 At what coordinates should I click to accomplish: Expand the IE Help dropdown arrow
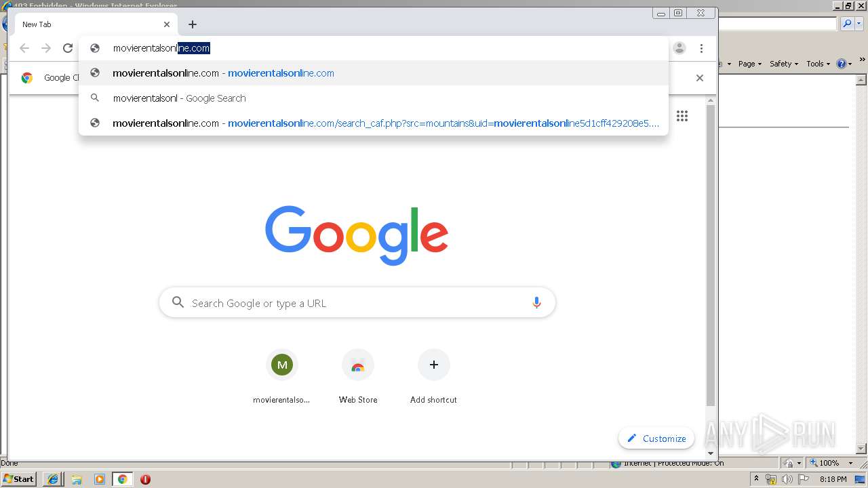coord(850,64)
